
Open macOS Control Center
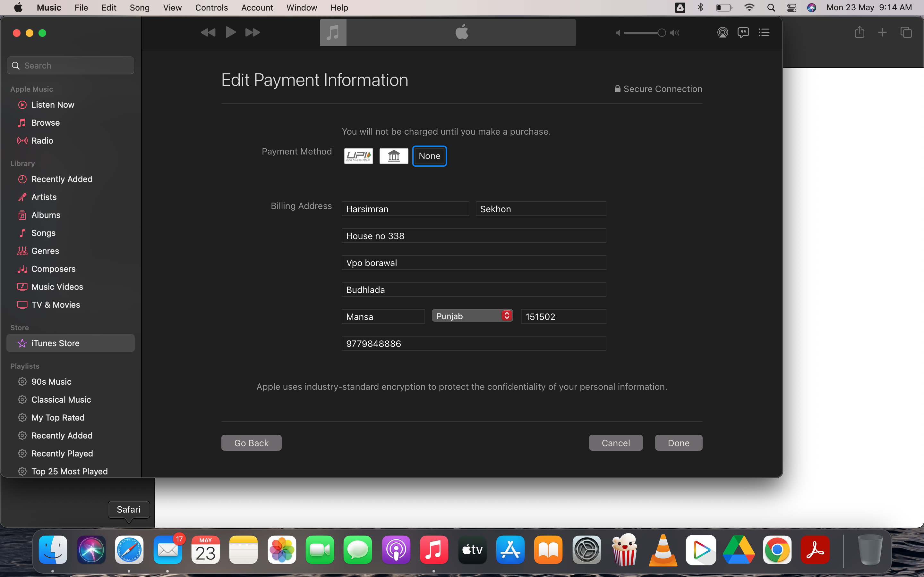[x=791, y=8]
